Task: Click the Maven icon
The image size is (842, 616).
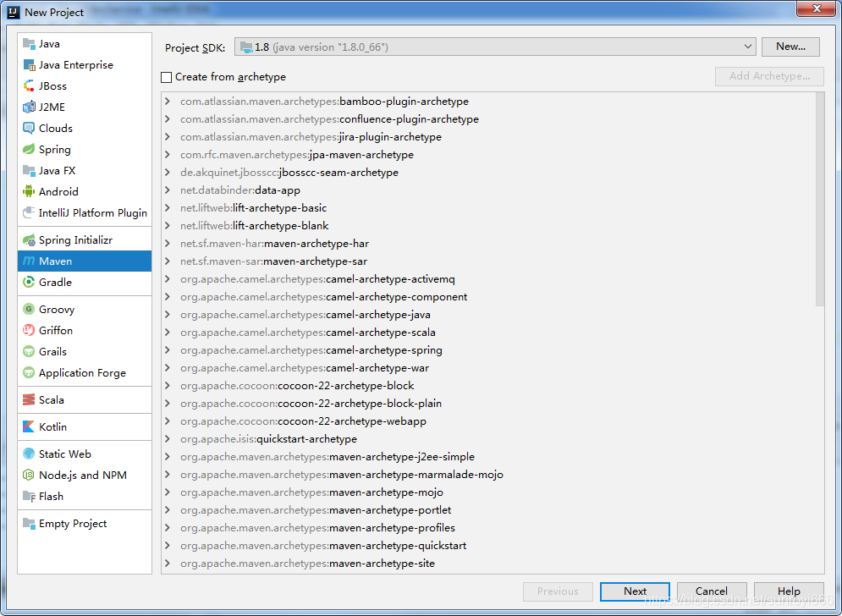Action: 29,261
